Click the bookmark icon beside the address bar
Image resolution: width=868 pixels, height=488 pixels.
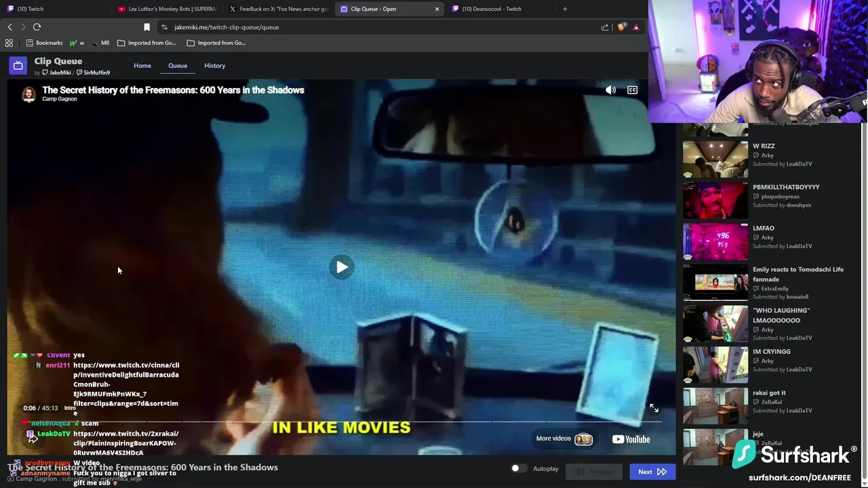[146, 27]
